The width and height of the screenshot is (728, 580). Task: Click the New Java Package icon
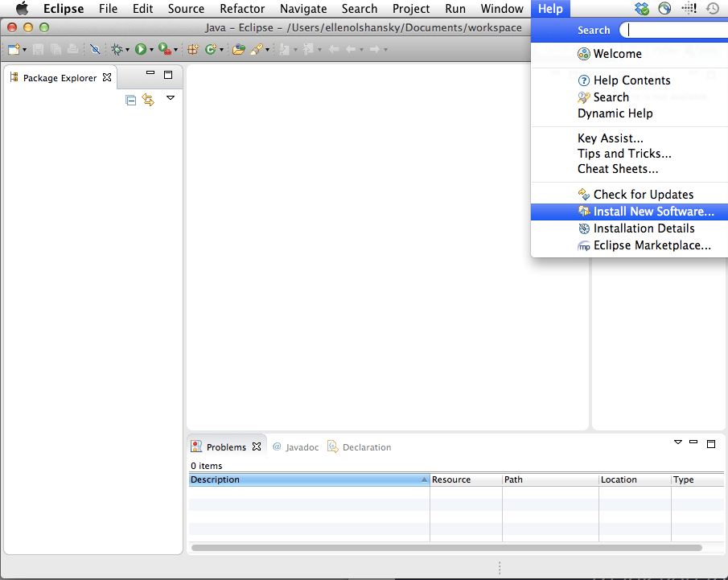193,49
